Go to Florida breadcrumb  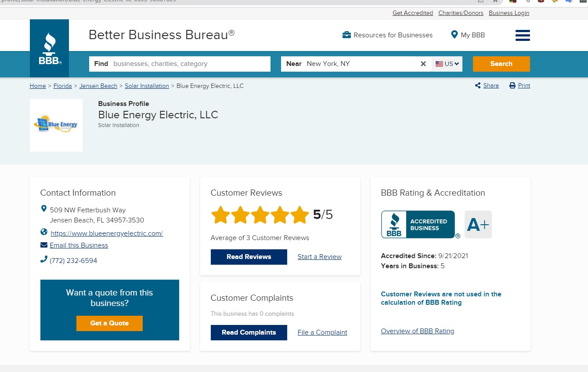coord(62,86)
